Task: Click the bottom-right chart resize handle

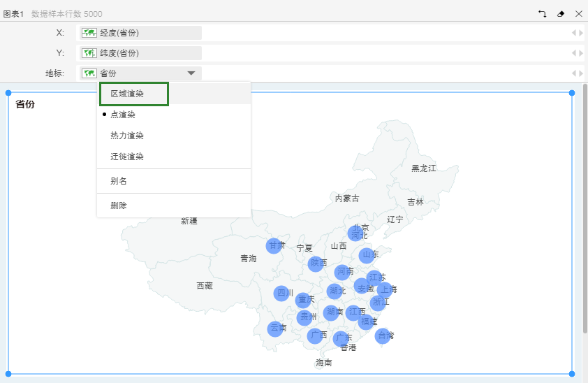Action: [572, 374]
